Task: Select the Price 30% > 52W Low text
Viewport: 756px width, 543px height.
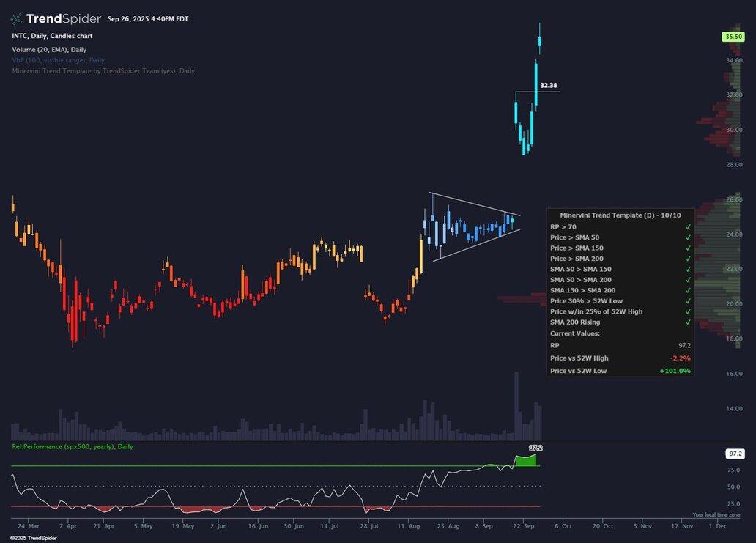Action: click(x=586, y=301)
